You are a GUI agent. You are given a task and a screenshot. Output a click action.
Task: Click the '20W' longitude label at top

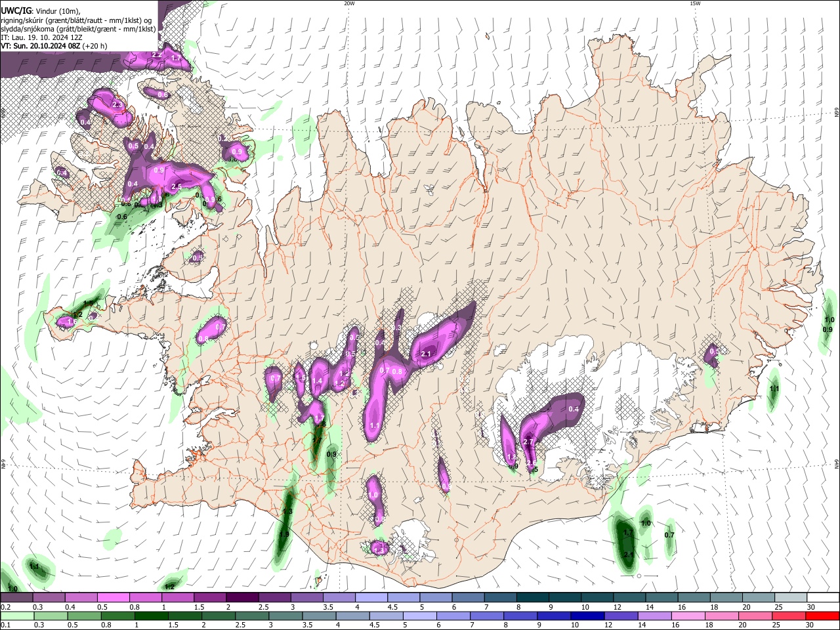[x=349, y=3]
